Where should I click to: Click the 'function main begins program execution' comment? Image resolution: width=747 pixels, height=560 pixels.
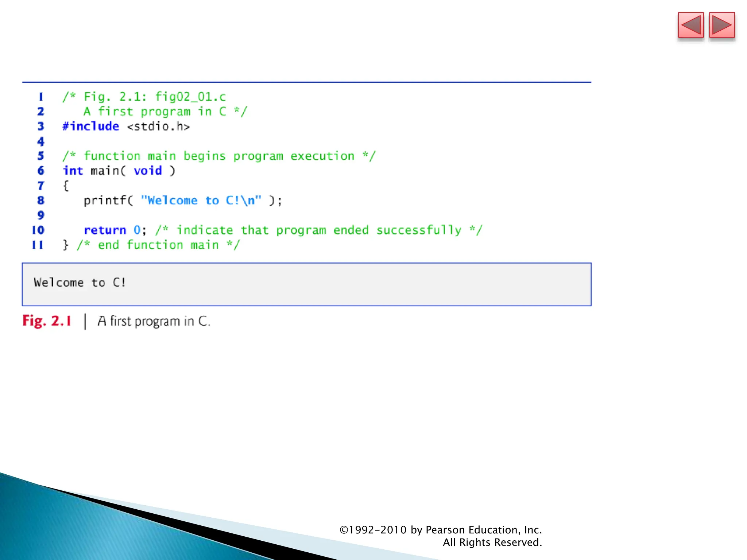[219, 156]
